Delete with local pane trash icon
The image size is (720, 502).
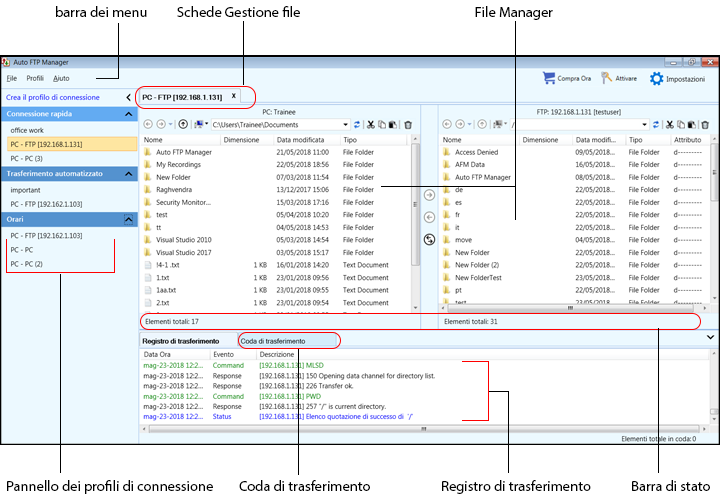[407, 125]
